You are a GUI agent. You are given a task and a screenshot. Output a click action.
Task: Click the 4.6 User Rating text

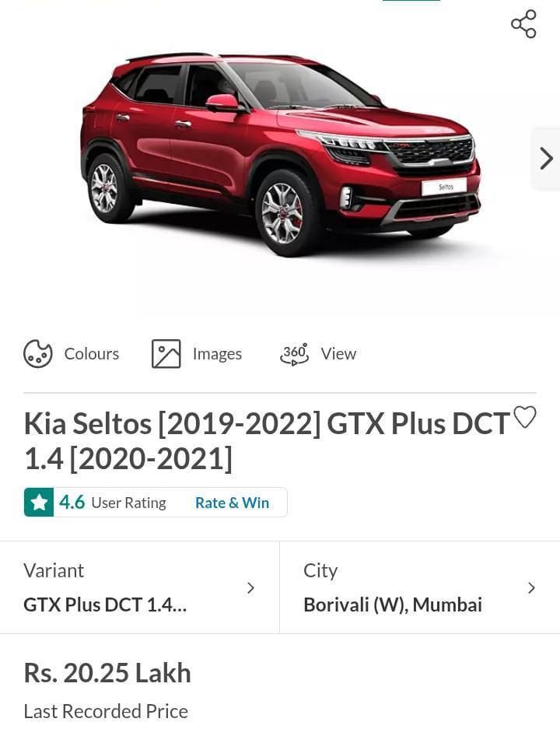[x=113, y=503]
